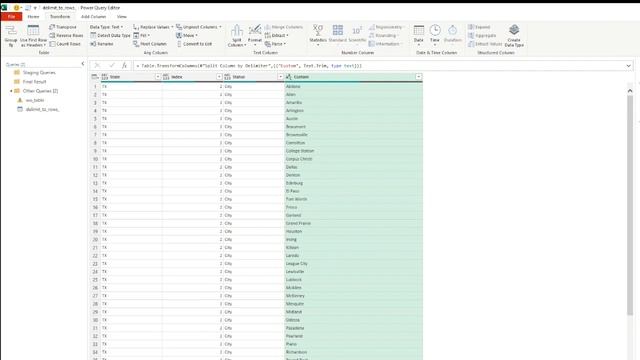Open Replace Values command
640x360 pixels.
click(x=153, y=27)
